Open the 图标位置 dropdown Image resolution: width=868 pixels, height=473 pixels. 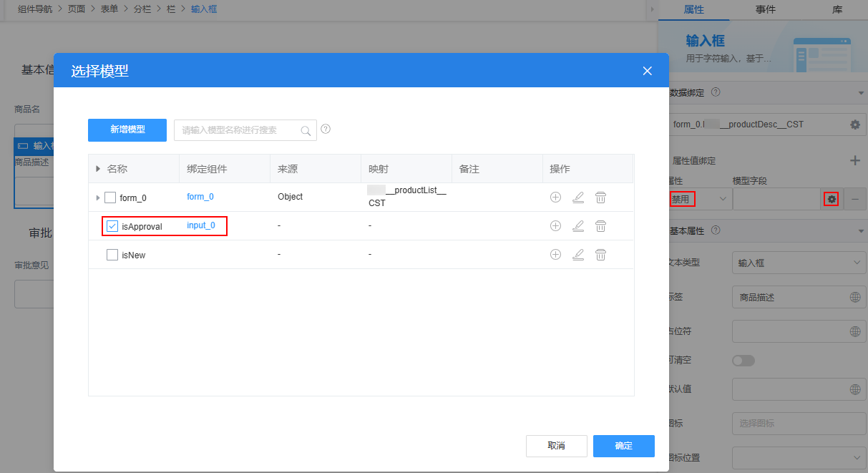799,457
